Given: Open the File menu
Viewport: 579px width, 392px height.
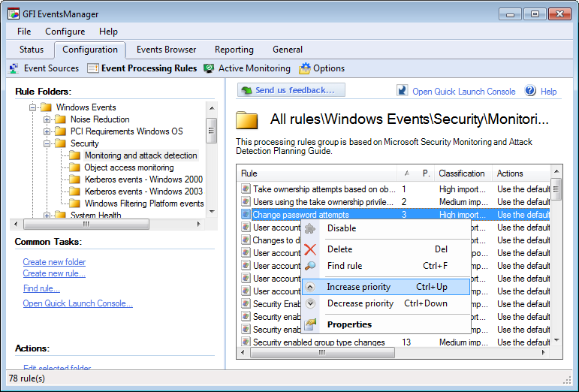Looking at the screenshot, I should (24, 32).
